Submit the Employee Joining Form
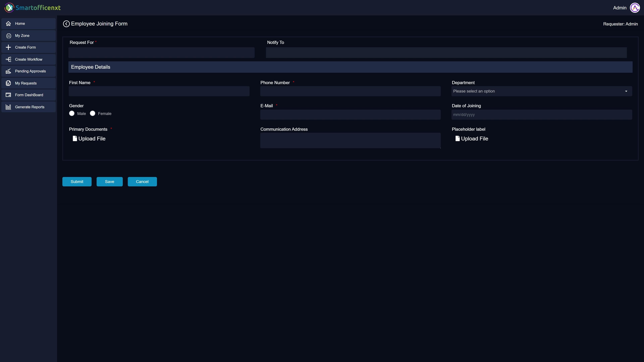The width and height of the screenshot is (644, 362). [77, 182]
